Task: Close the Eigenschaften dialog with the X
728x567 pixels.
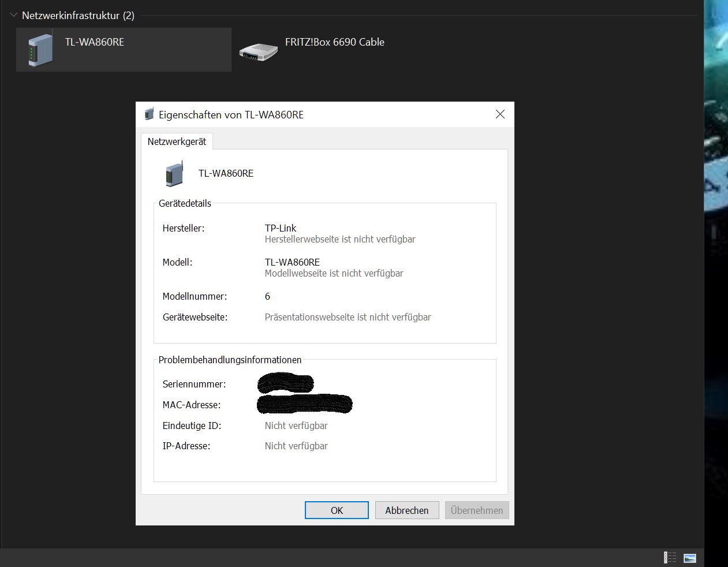Action: point(500,114)
